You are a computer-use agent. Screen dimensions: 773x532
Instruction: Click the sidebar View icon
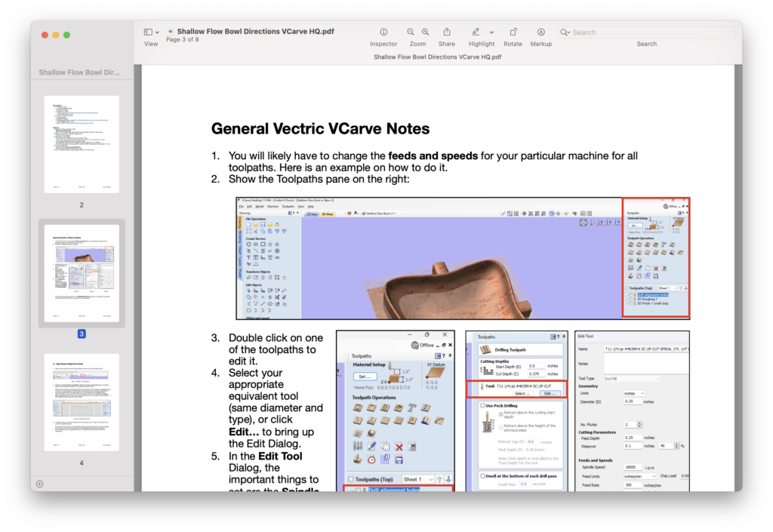[x=148, y=32]
